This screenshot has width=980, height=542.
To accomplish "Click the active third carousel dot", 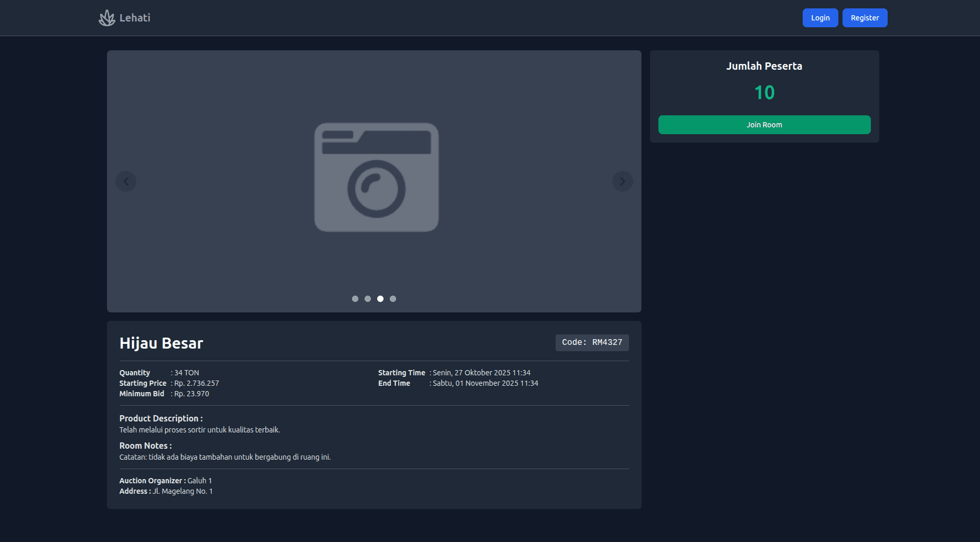I will pos(380,299).
